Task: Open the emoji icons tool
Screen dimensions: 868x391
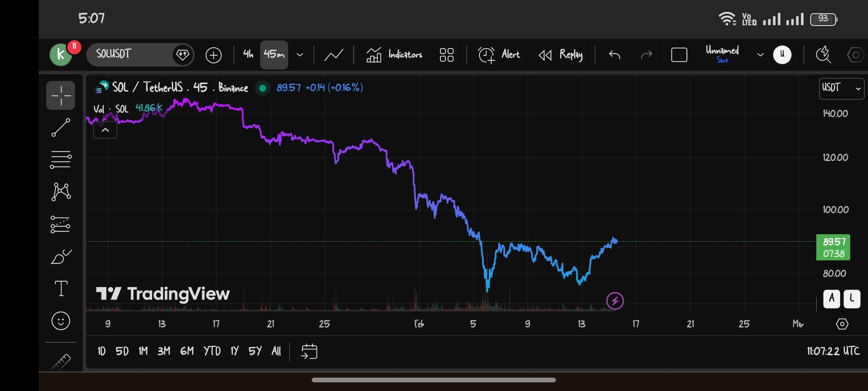Action: pos(60,321)
